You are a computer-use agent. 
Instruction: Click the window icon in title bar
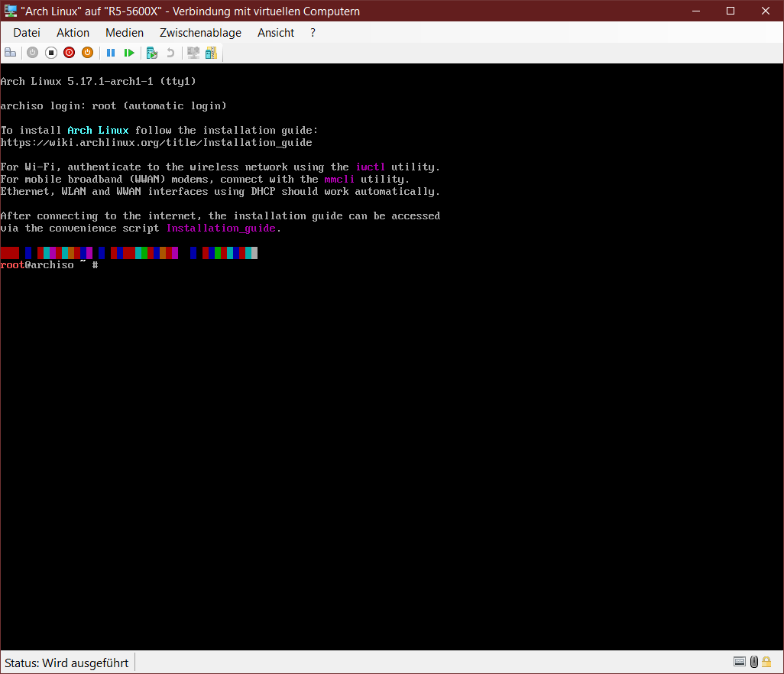click(11, 11)
